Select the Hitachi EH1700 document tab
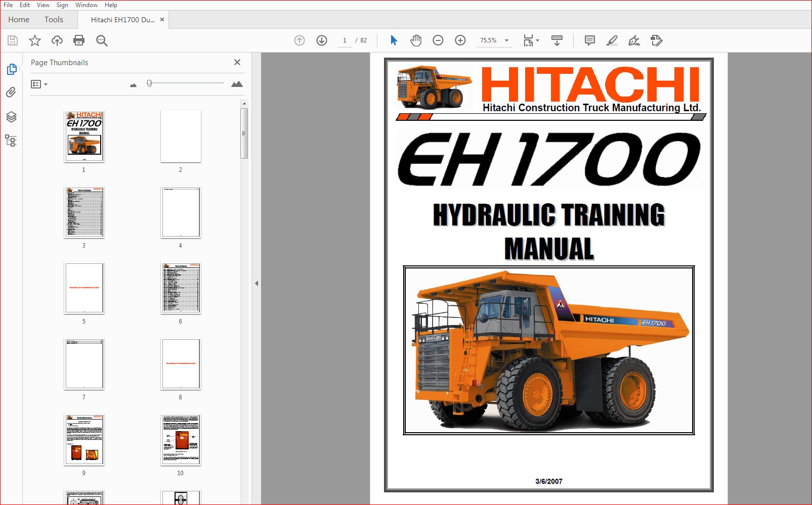The width and height of the screenshot is (812, 505). click(x=123, y=20)
